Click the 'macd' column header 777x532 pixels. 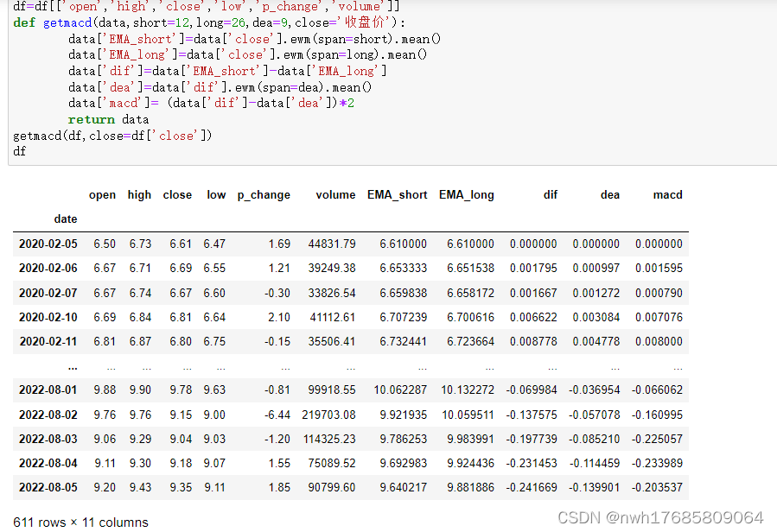click(667, 194)
